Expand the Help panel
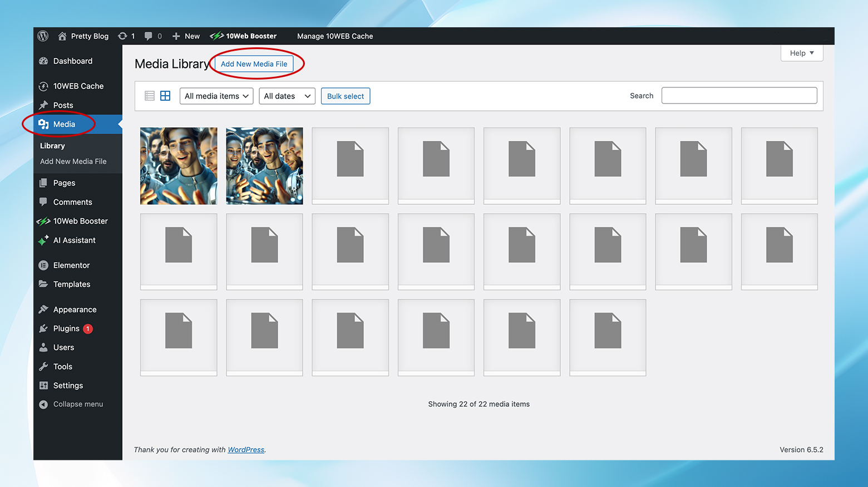This screenshot has width=868, height=487. 801,53
